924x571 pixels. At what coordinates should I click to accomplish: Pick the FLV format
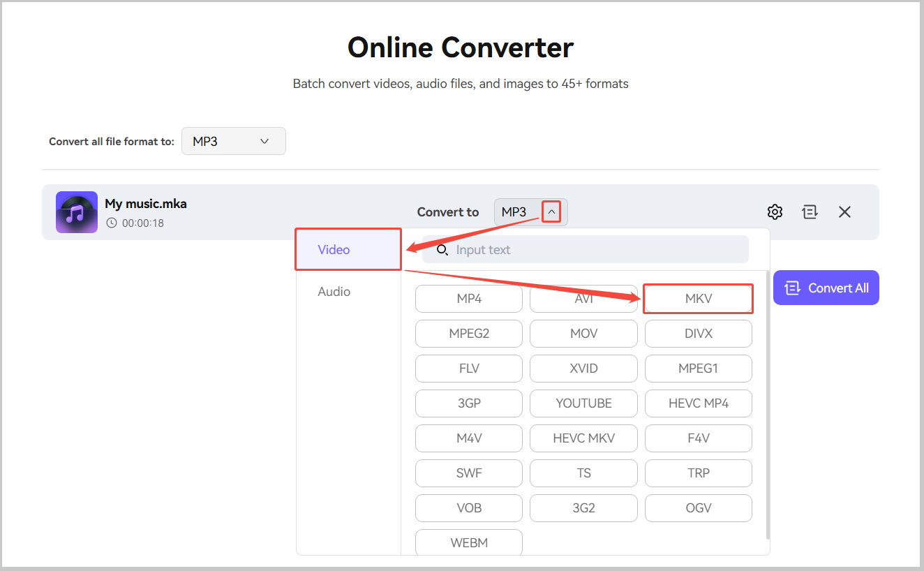469,369
